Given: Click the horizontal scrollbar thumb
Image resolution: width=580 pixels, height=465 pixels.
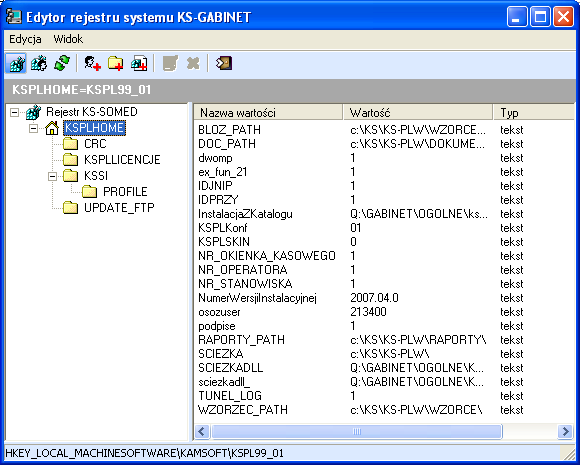Looking at the screenshot, I should tap(357, 431).
